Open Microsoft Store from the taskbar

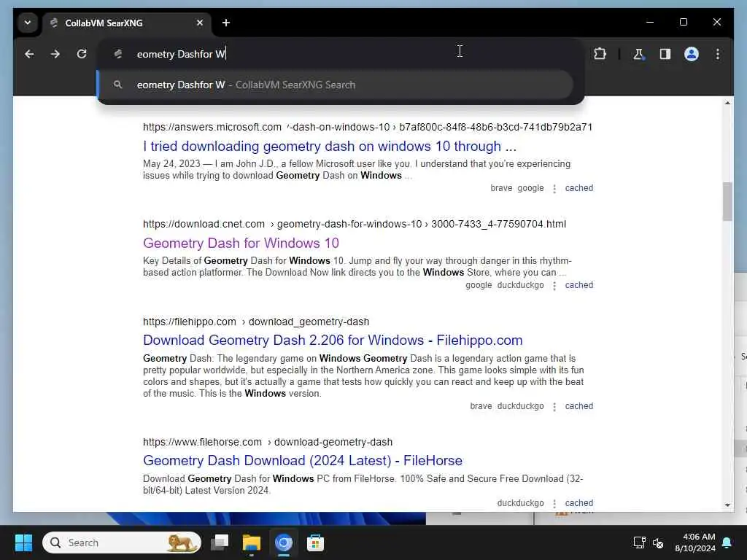pos(315,542)
